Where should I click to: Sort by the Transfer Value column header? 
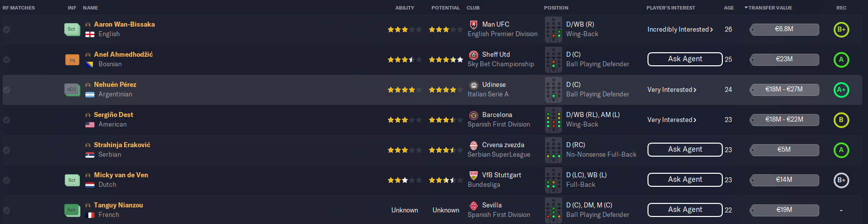click(x=770, y=8)
